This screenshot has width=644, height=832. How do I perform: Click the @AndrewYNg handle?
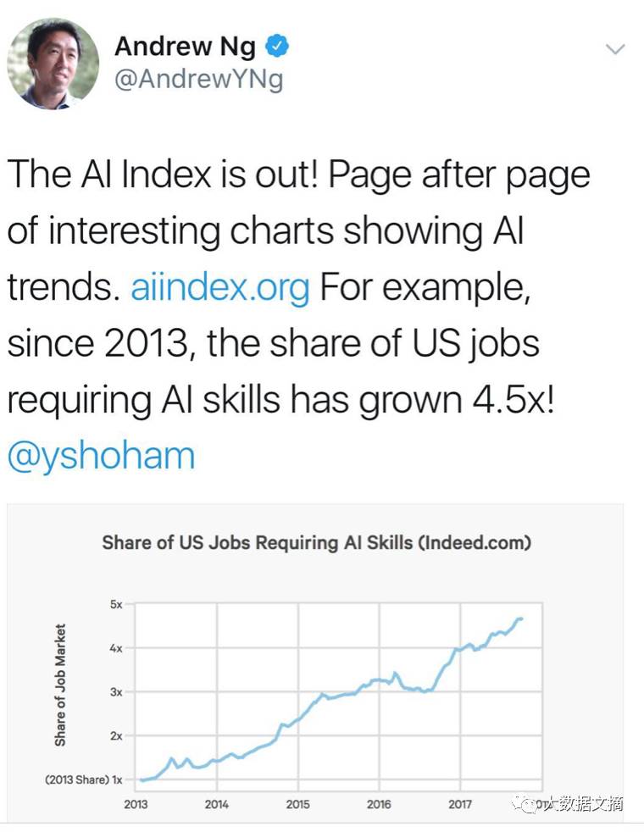point(198,80)
